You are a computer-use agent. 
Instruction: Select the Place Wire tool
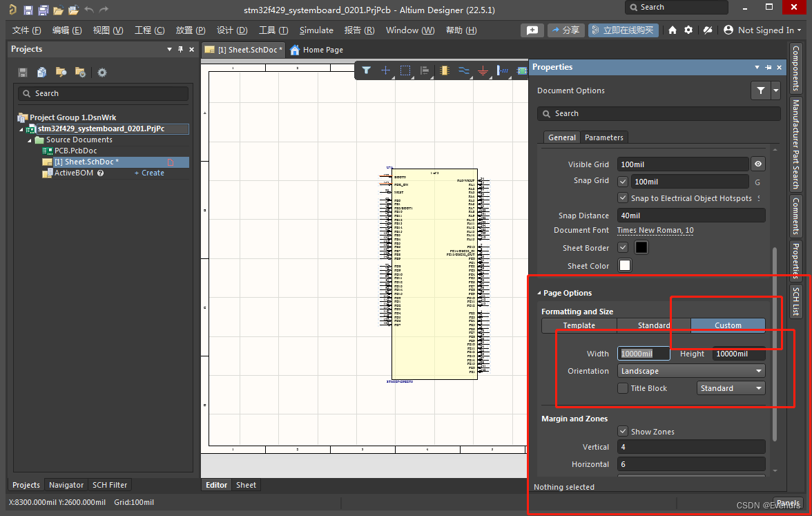tap(464, 70)
